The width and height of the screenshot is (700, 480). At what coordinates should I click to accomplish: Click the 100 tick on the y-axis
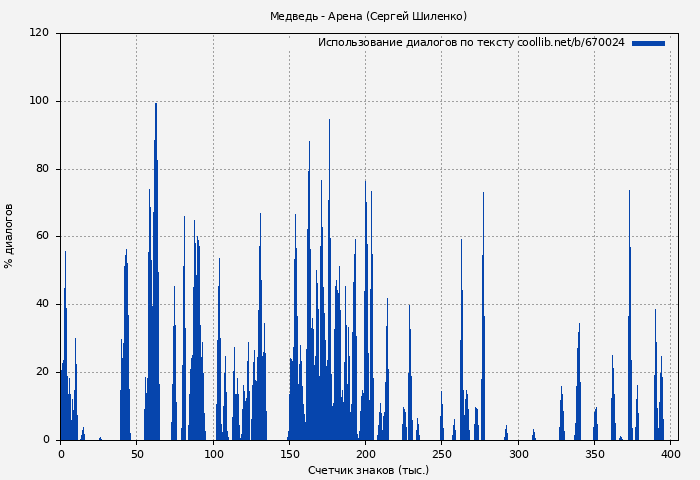click(39, 101)
